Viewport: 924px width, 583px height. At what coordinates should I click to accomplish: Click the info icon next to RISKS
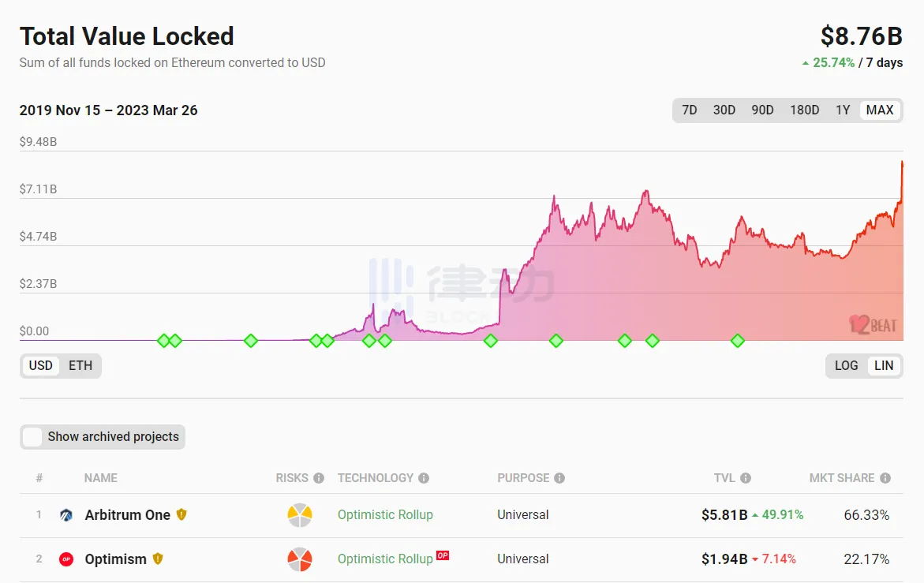click(x=319, y=478)
